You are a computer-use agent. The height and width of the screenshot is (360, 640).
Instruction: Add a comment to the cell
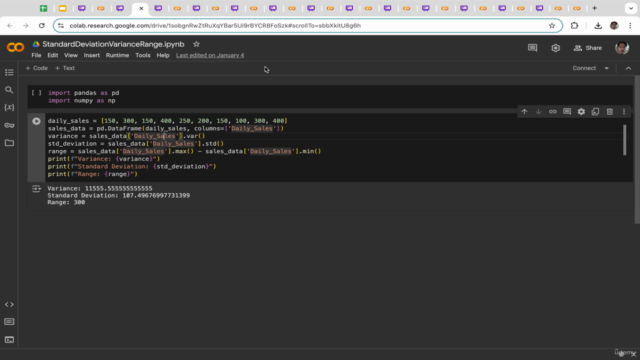coord(567,112)
